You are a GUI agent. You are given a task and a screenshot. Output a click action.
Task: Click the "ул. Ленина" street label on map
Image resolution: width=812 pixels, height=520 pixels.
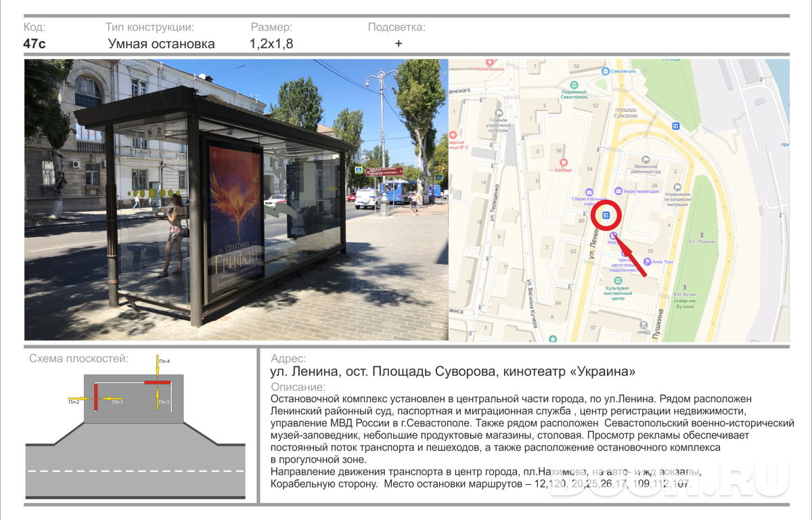593,243
